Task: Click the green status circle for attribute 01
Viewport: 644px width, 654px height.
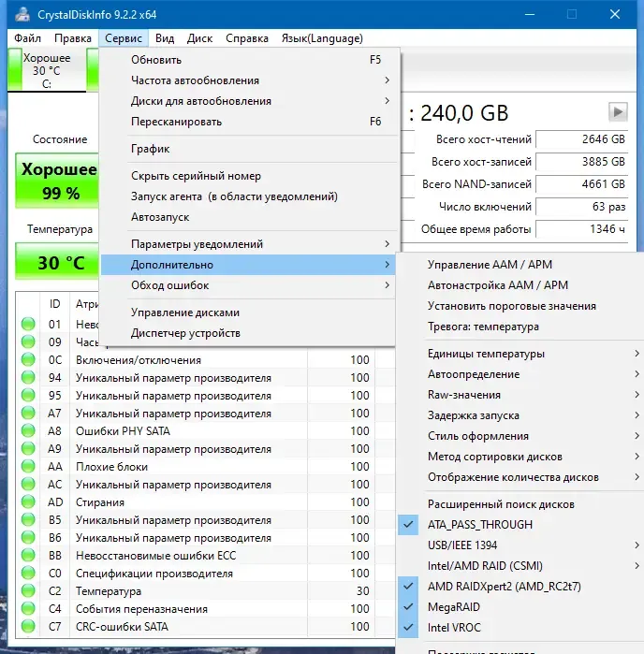Action: (x=28, y=324)
